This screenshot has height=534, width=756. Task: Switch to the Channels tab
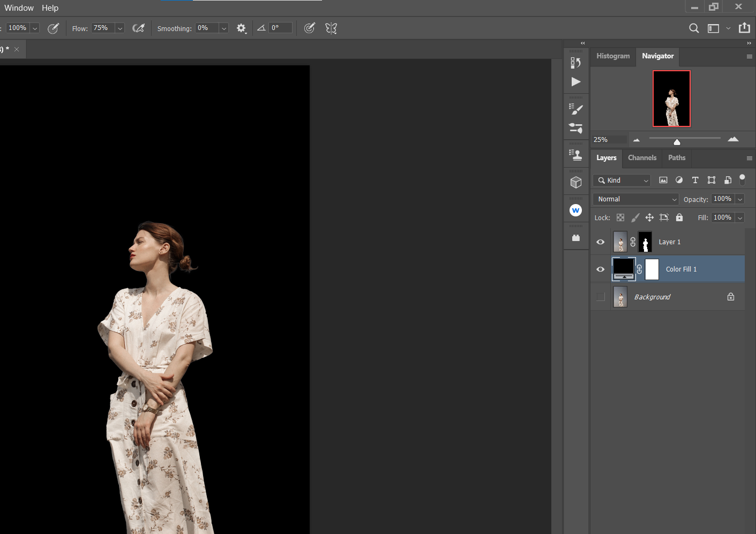click(642, 158)
